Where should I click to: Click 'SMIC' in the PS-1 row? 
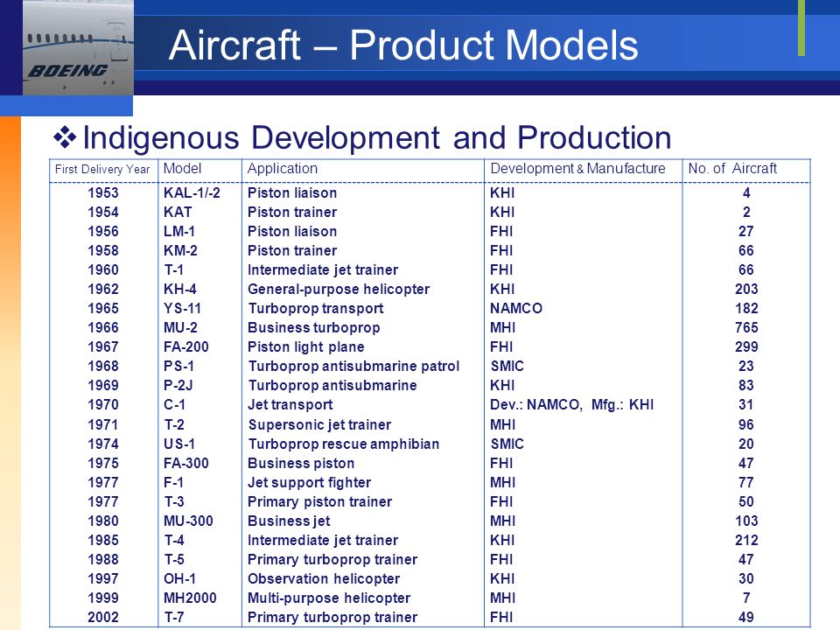[507, 367]
